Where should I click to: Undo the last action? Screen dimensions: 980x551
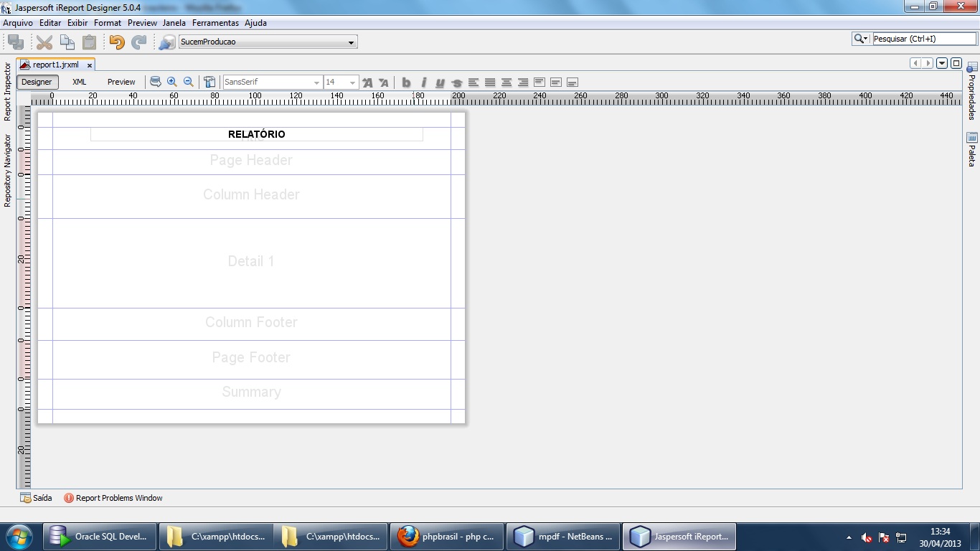117,42
